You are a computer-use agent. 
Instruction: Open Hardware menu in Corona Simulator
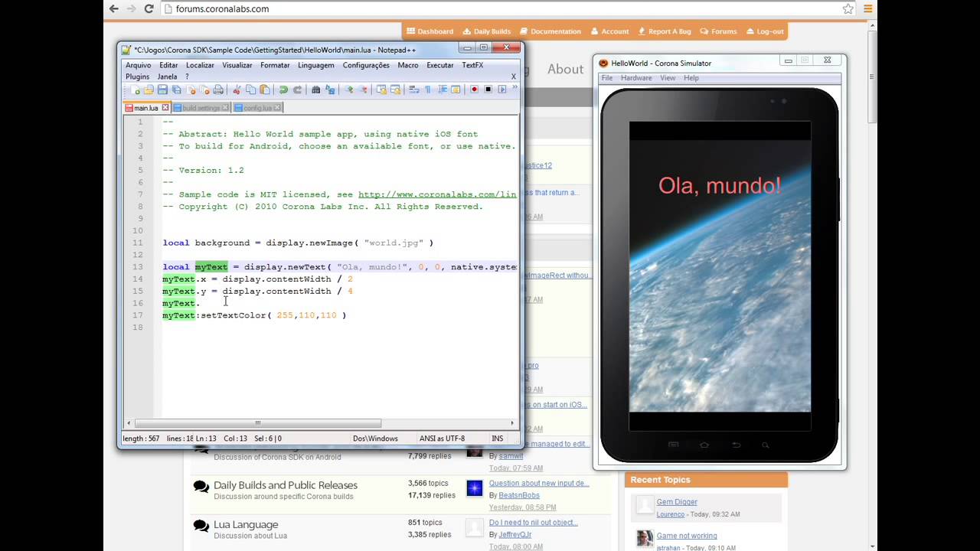[636, 78]
